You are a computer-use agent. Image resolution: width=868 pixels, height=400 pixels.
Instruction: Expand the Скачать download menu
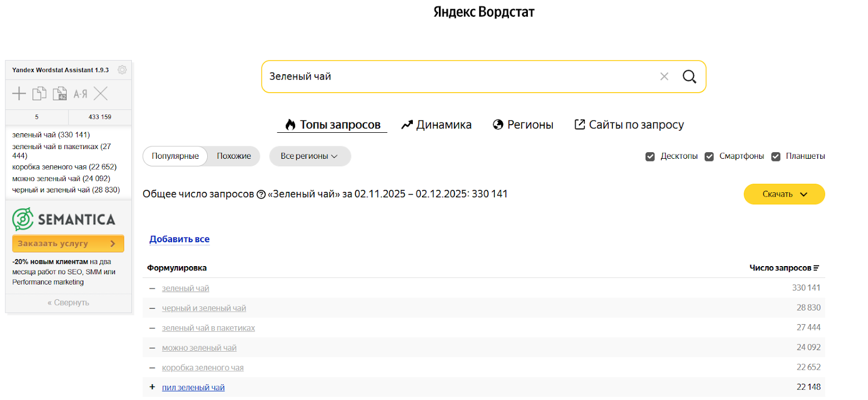pos(784,194)
